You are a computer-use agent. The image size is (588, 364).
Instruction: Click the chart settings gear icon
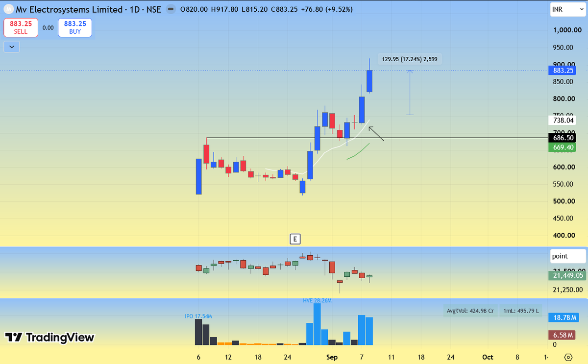point(568,357)
